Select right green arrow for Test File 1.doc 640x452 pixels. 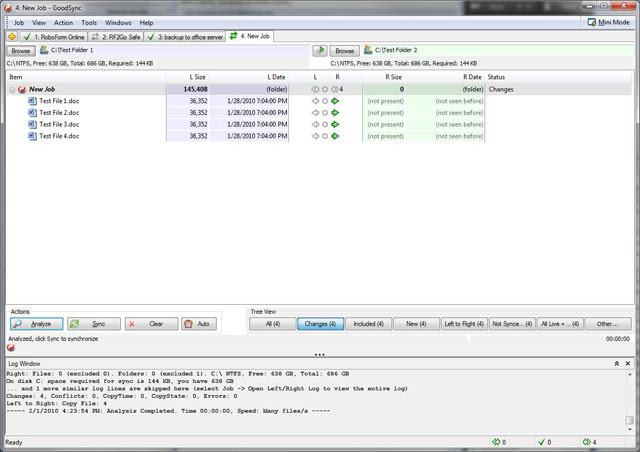[x=335, y=101]
